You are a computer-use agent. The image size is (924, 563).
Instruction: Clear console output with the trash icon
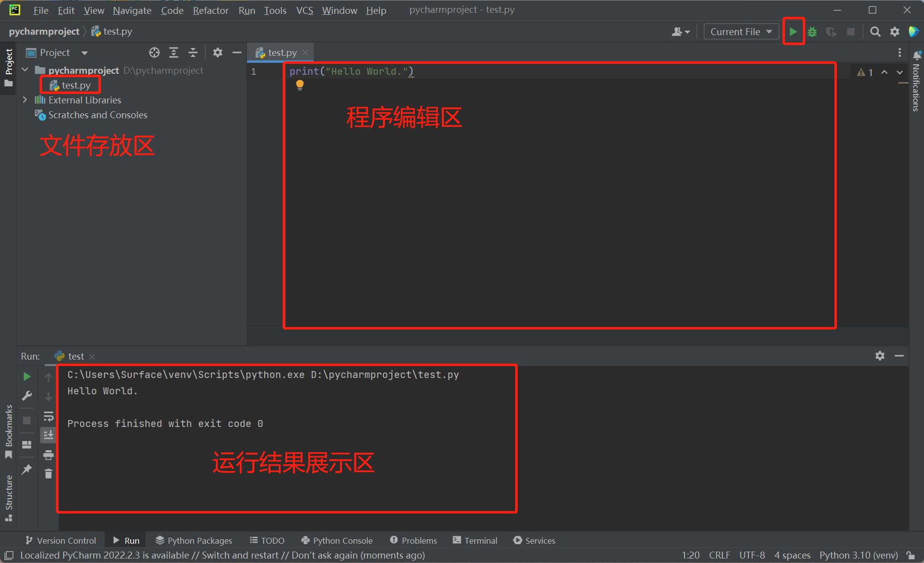pos(48,473)
